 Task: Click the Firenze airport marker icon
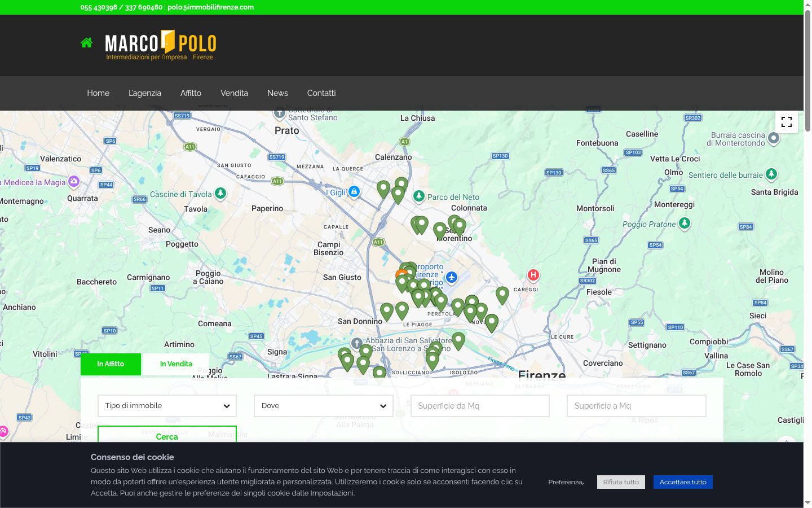(x=451, y=278)
